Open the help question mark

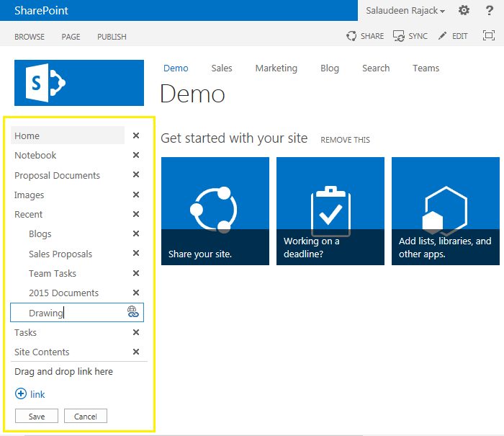[x=489, y=10]
